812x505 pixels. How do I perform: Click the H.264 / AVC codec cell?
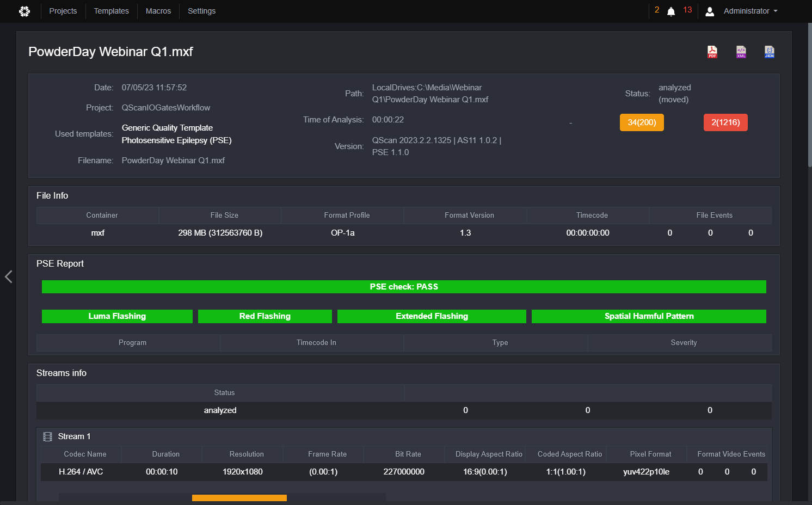(x=81, y=472)
